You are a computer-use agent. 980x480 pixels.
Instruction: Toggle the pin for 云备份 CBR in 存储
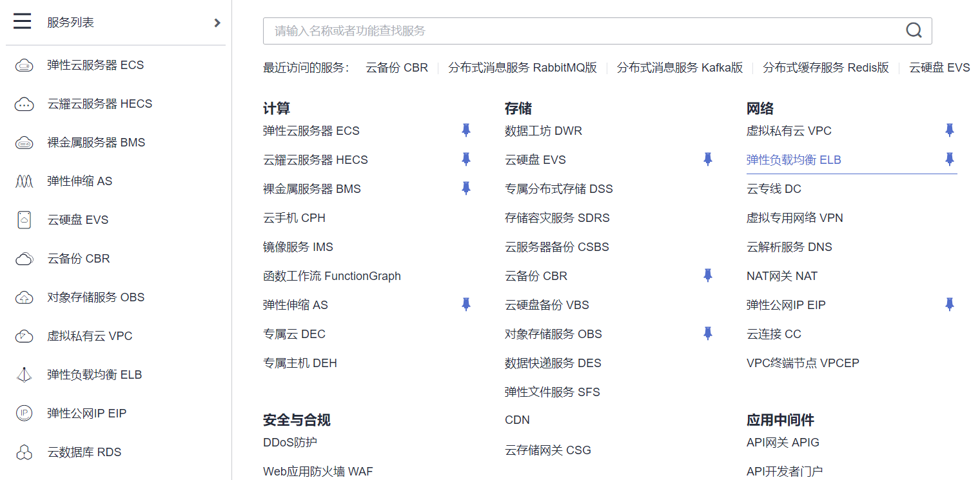(708, 275)
